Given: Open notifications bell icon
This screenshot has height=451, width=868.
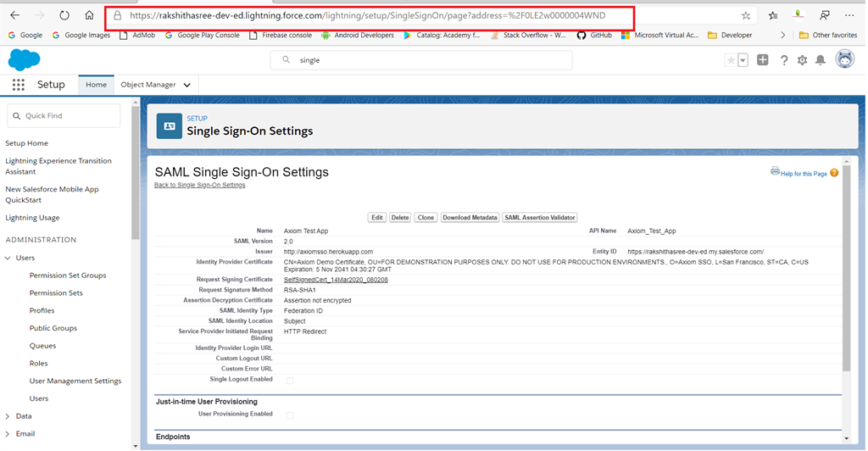Looking at the screenshot, I should [821, 60].
